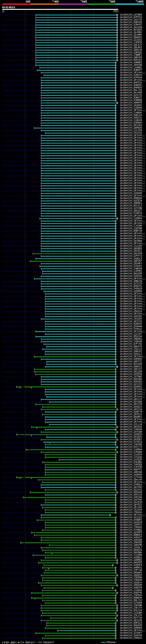
Task: Select hit label UniRef100_Q16H40
Action: pyautogui.click(x=131, y=105)
